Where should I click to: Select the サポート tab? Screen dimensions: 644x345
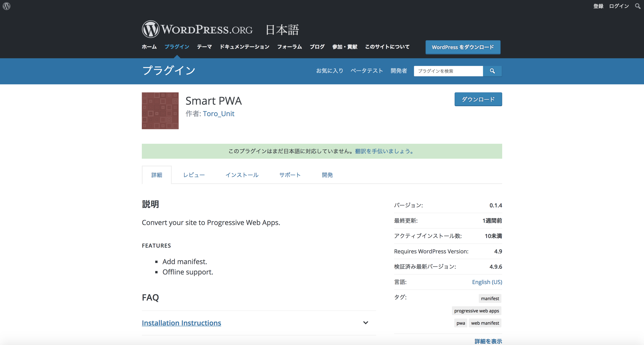[x=290, y=175]
